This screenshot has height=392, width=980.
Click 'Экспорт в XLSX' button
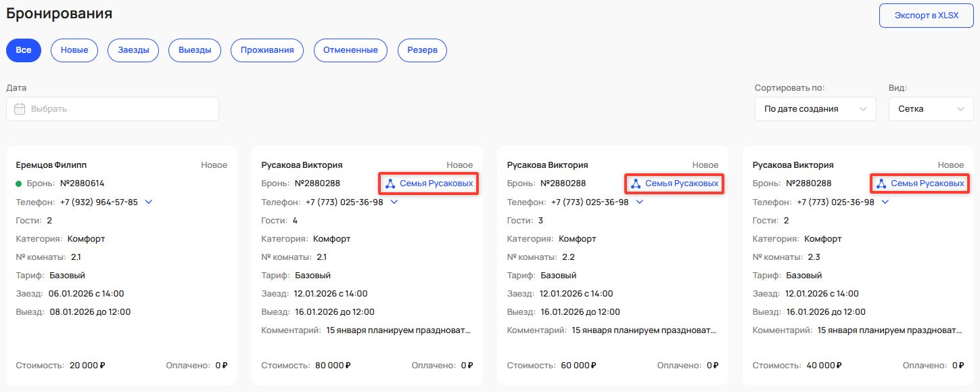point(926,16)
